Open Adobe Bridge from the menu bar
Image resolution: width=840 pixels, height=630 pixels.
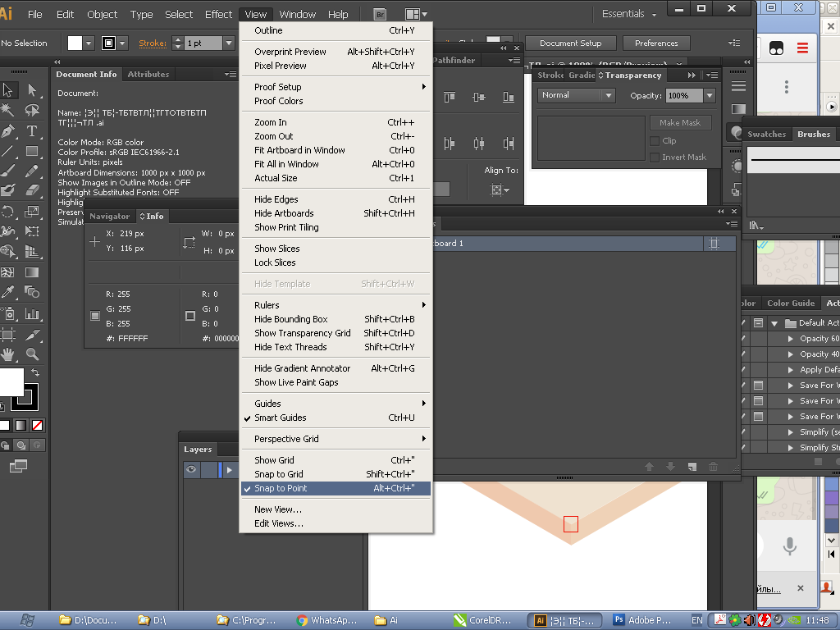pyautogui.click(x=380, y=14)
